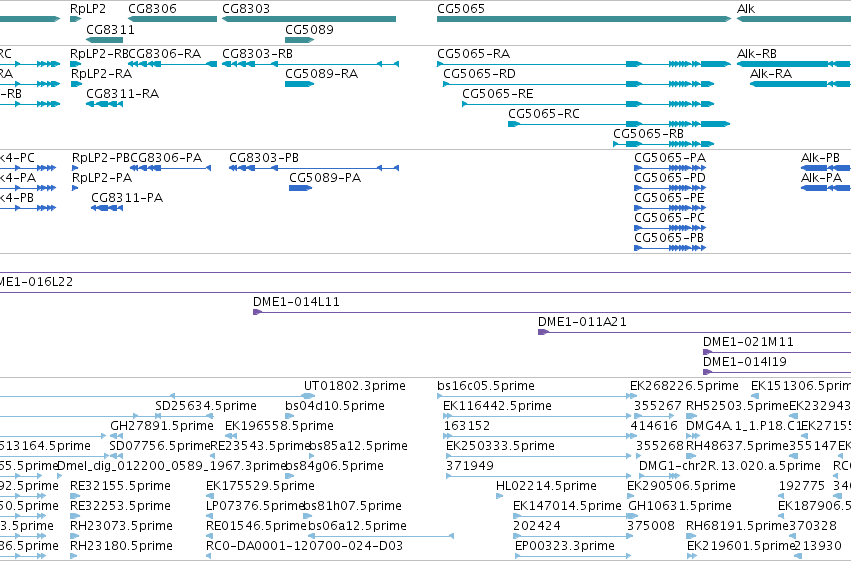Open the EK196558.5prime EST label
Viewport: 851px width, 561px height.
click(279, 426)
